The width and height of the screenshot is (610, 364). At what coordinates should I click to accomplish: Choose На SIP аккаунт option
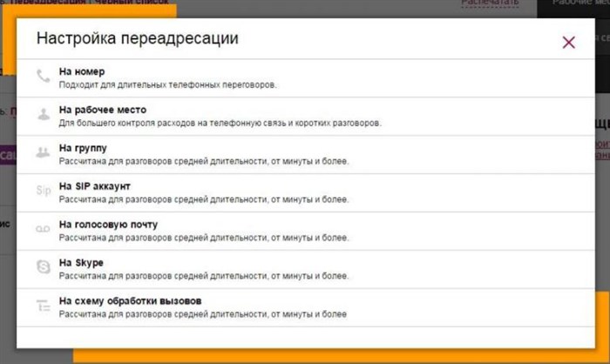(306, 193)
